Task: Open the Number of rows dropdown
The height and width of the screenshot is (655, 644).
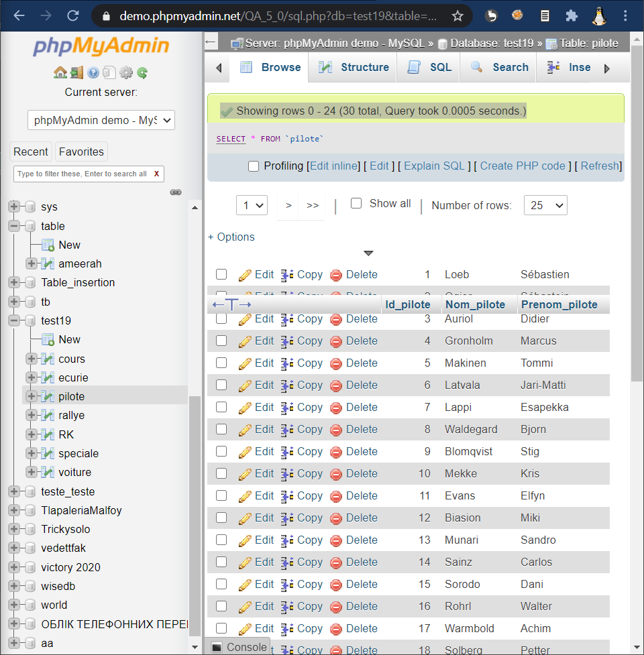Action: (545, 205)
